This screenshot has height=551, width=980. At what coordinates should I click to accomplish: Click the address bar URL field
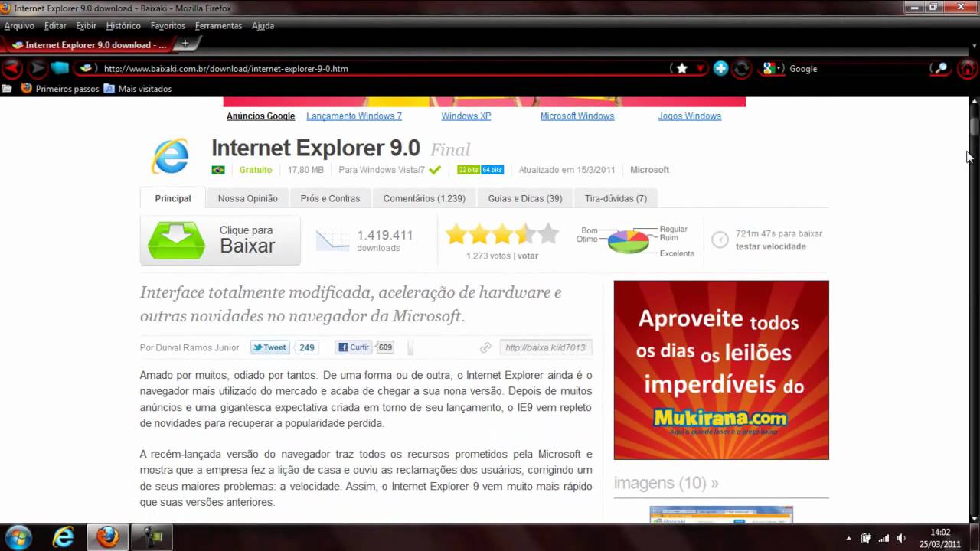pyautogui.click(x=383, y=68)
